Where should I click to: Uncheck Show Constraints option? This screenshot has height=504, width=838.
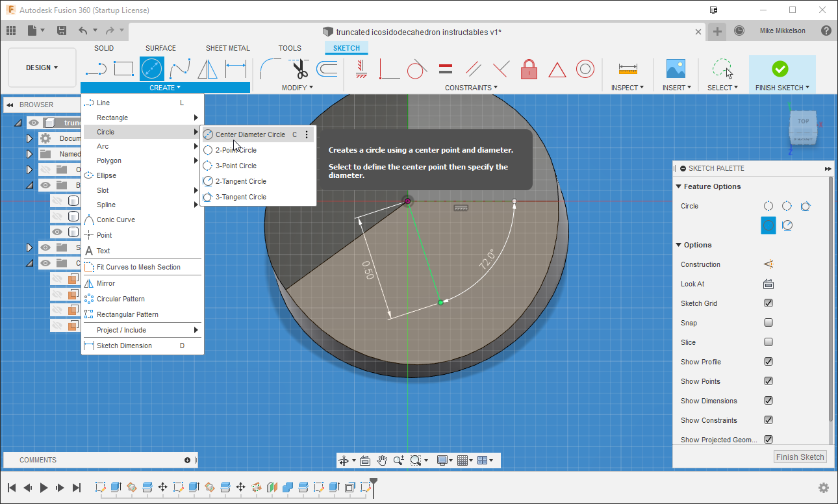pyautogui.click(x=768, y=420)
